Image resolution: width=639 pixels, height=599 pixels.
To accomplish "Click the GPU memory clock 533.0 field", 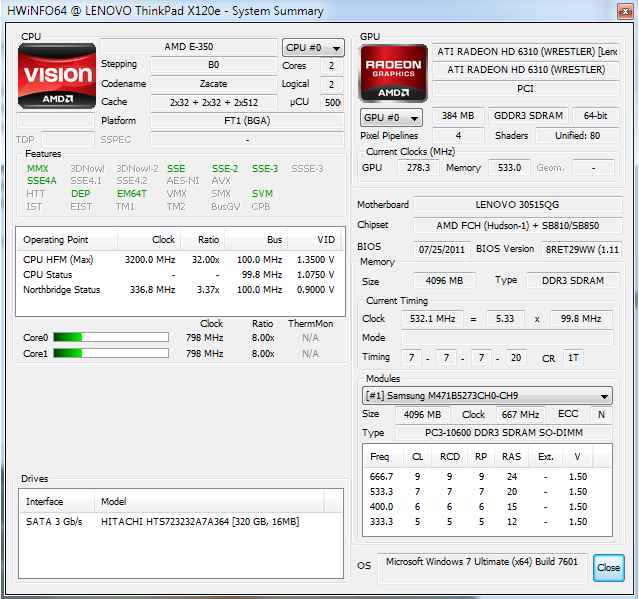I will (509, 167).
